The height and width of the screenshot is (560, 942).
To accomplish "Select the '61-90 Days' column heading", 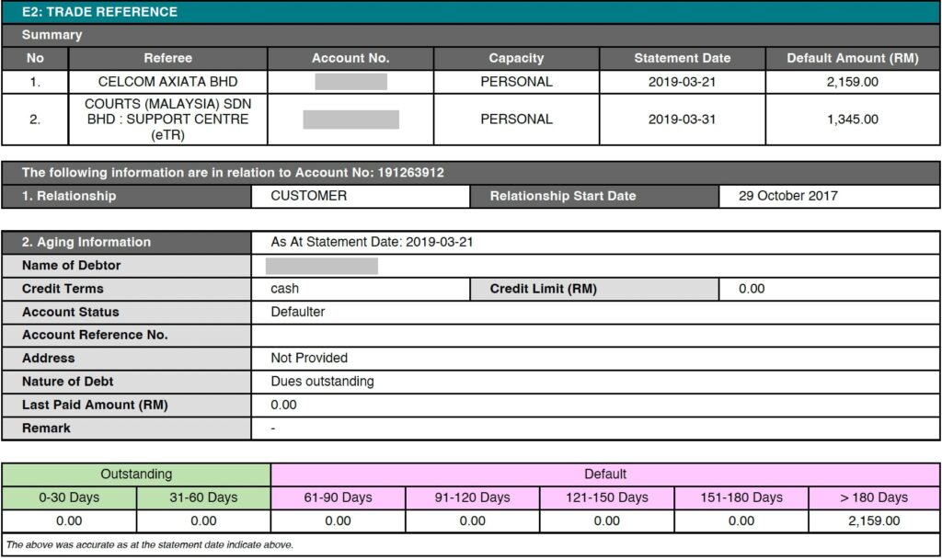I will click(339, 497).
